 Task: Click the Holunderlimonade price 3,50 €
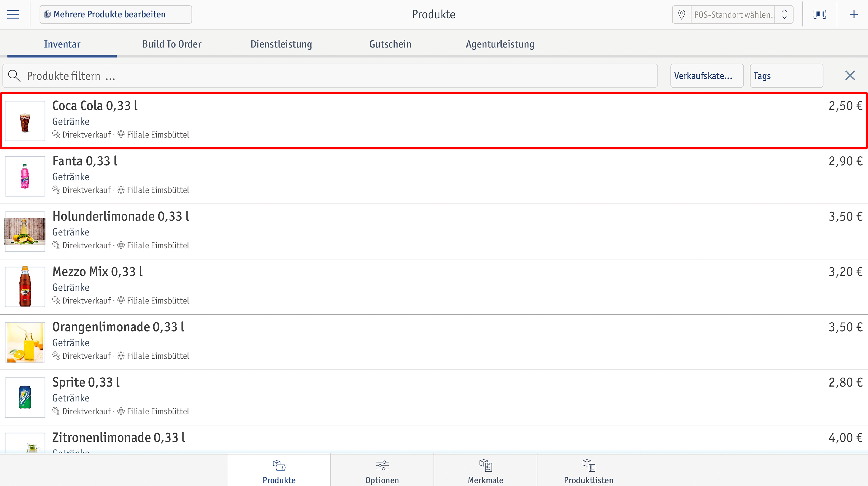[x=845, y=216]
